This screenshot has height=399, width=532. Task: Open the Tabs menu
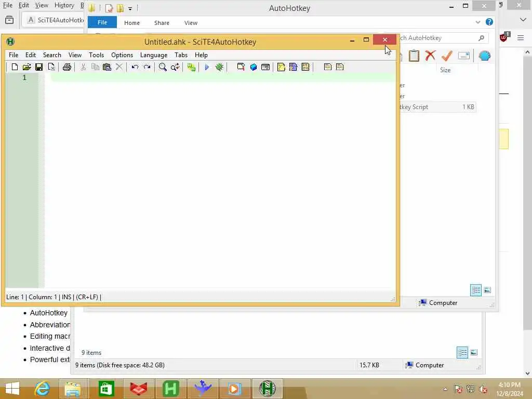coord(181,55)
